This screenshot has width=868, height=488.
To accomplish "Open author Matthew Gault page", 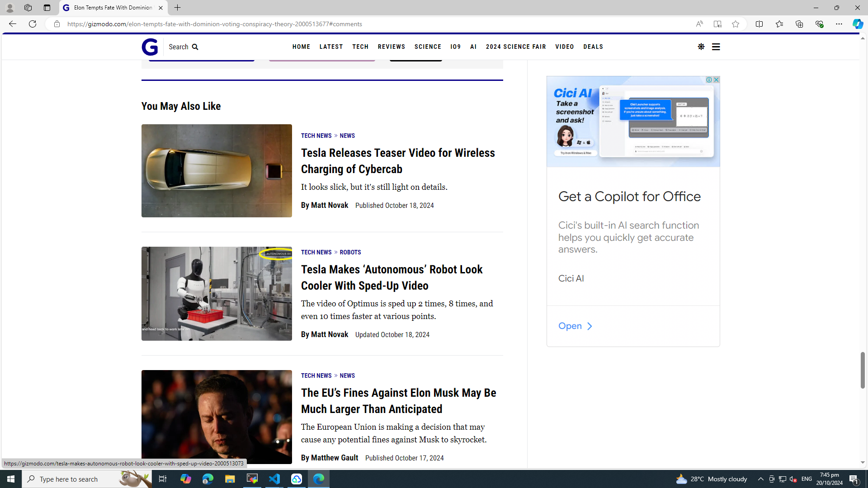I will click(x=334, y=458).
